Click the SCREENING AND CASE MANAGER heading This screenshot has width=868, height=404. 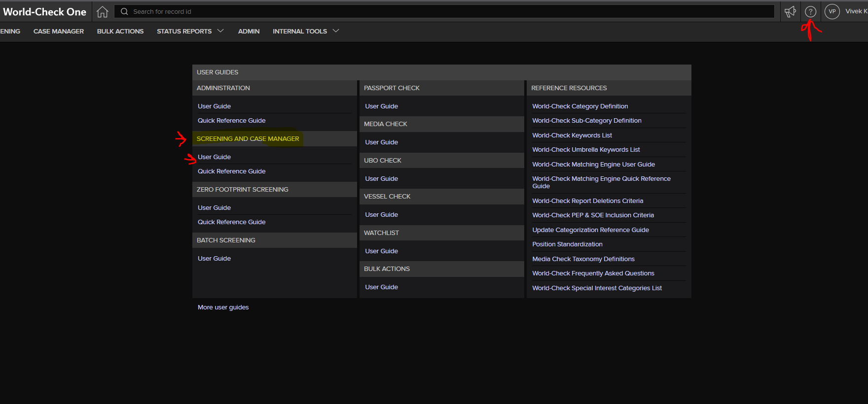248,139
